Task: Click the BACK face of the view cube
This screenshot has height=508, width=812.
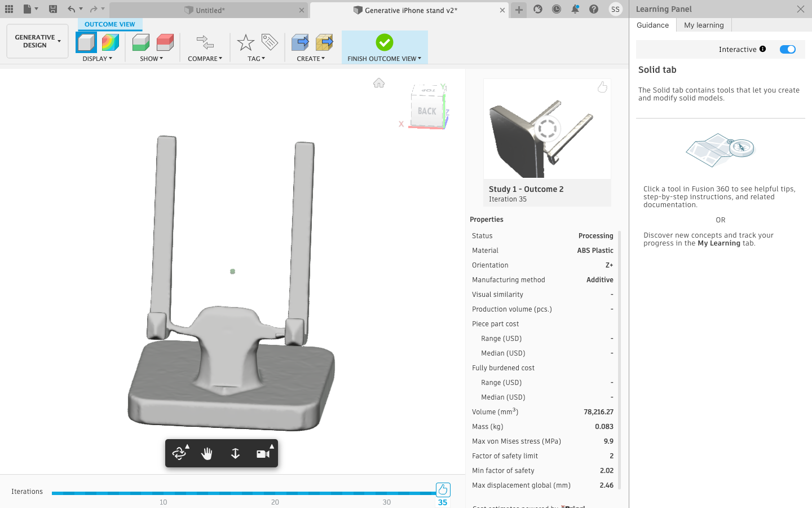Action: (x=427, y=111)
